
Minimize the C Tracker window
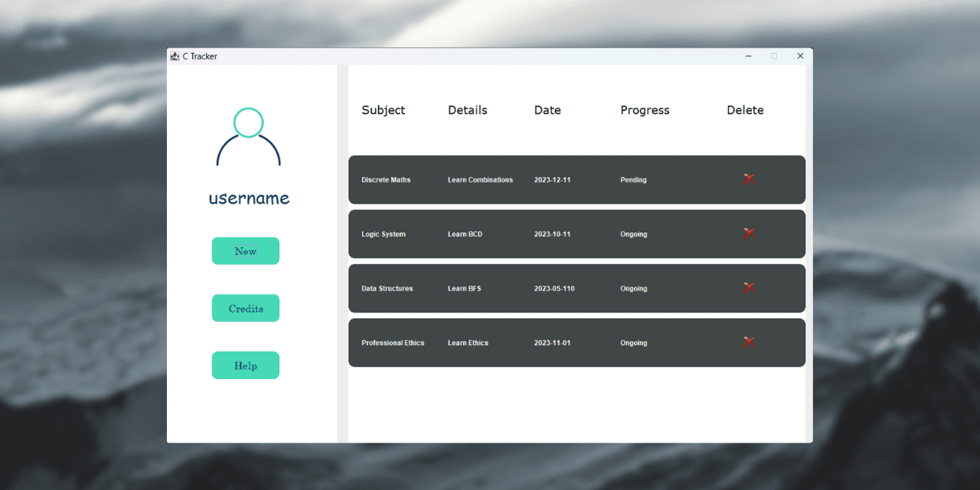pos(748,56)
